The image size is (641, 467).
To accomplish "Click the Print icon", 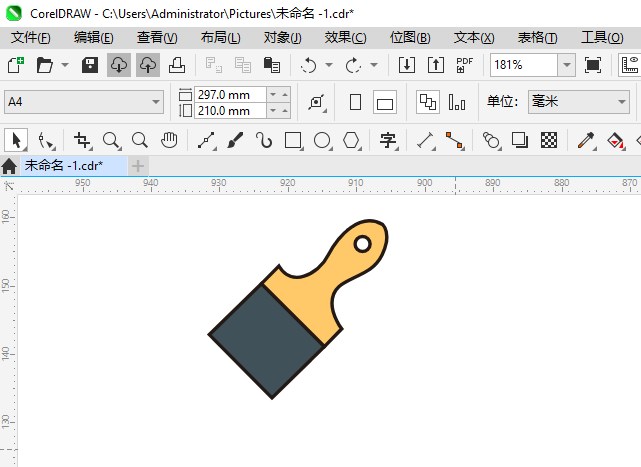I will (177, 65).
